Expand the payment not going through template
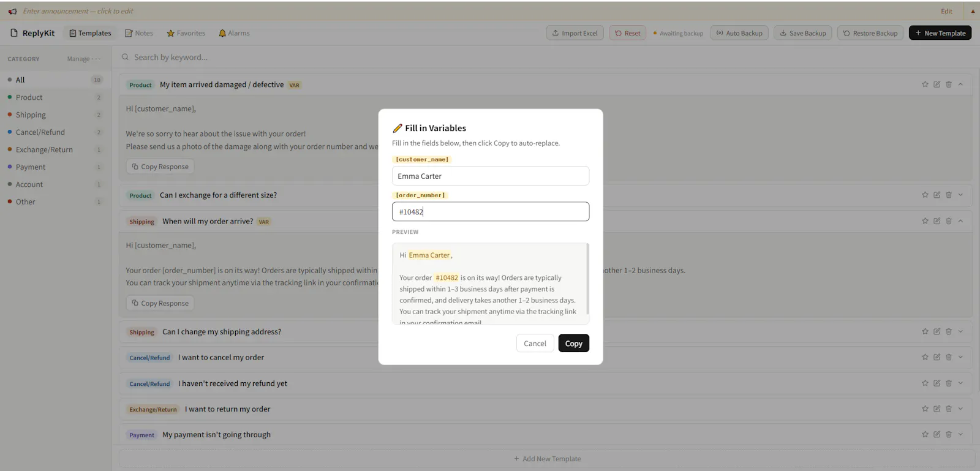 pyautogui.click(x=960, y=434)
